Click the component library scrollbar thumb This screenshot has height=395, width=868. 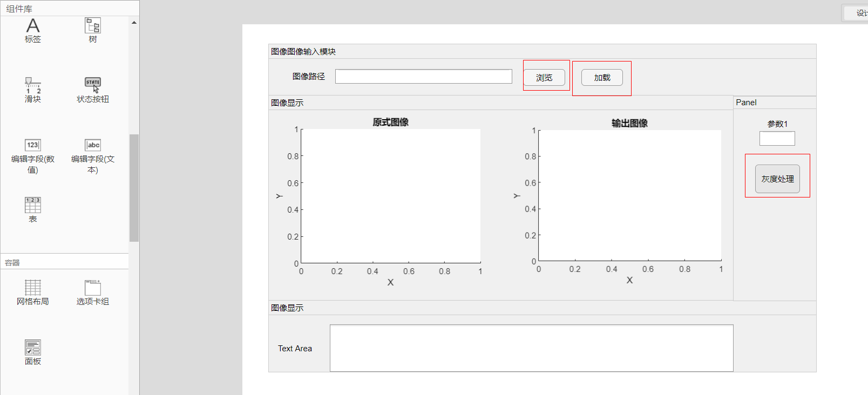[134, 188]
